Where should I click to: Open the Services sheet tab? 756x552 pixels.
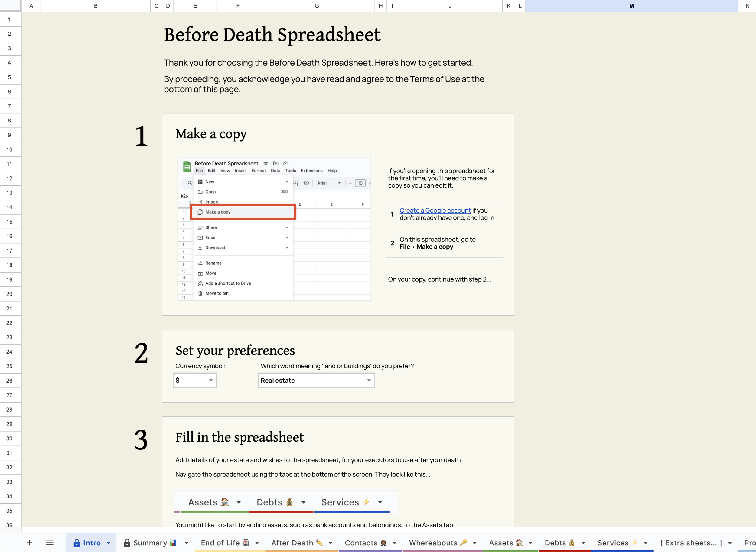613,543
